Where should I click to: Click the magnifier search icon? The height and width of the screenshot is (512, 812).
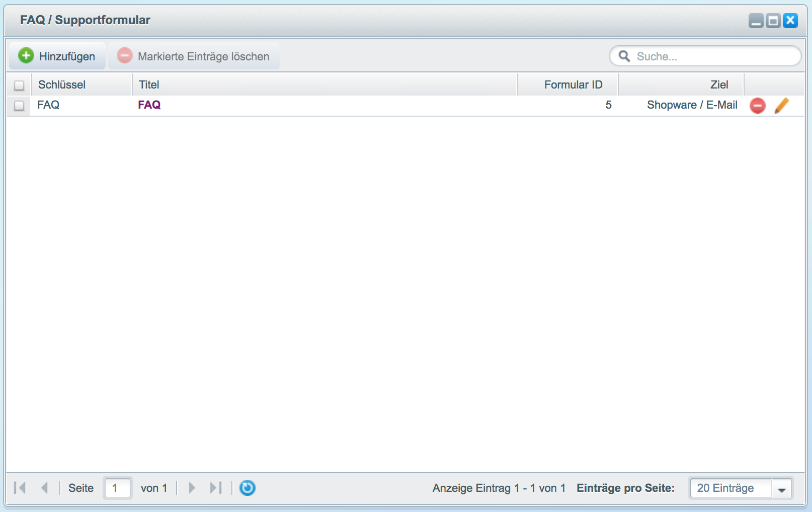(624, 56)
